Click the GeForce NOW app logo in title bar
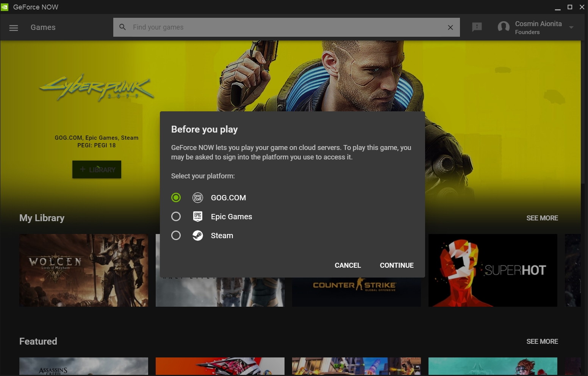 coord(5,7)
